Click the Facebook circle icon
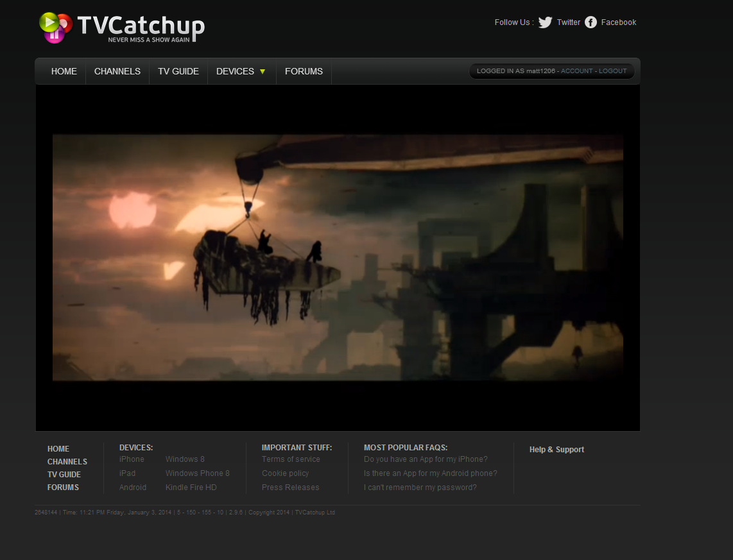This screenshot has height=560, width=733. [591, 22]
